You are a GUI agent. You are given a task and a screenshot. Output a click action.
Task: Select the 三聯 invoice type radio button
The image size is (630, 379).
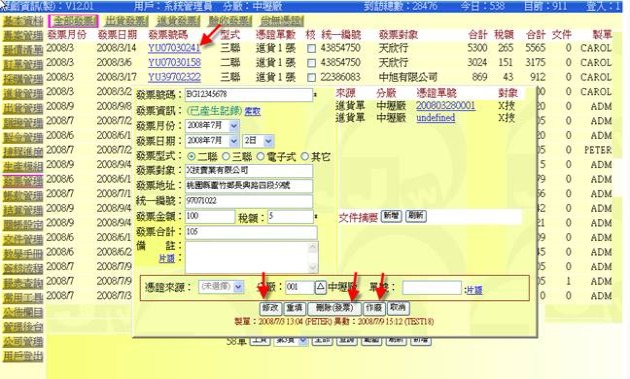click(226, 156)
